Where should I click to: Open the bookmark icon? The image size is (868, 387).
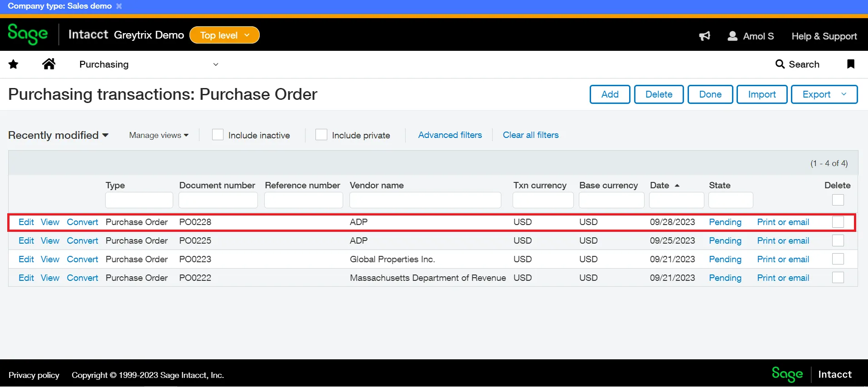pyautogui.click(x=851, y=64)
